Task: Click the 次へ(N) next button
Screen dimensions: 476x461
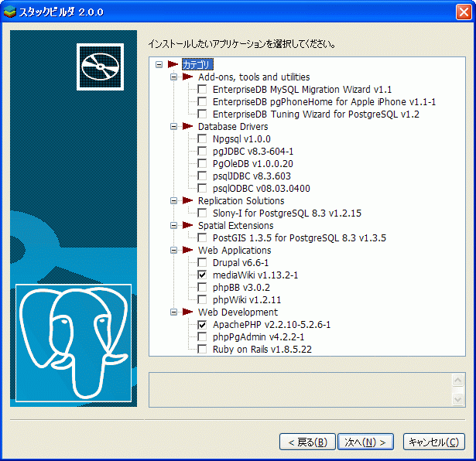Action: click(365, 442)
